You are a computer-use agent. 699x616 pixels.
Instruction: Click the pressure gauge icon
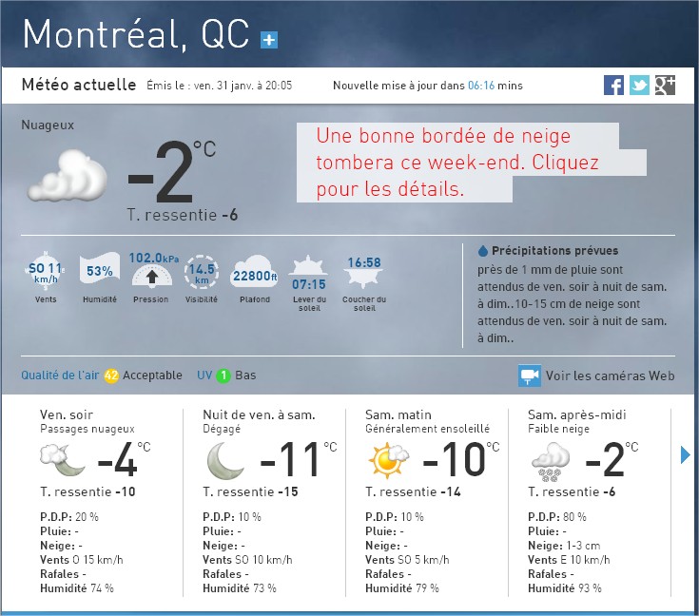pyautogui.click(x=150, y=273)
